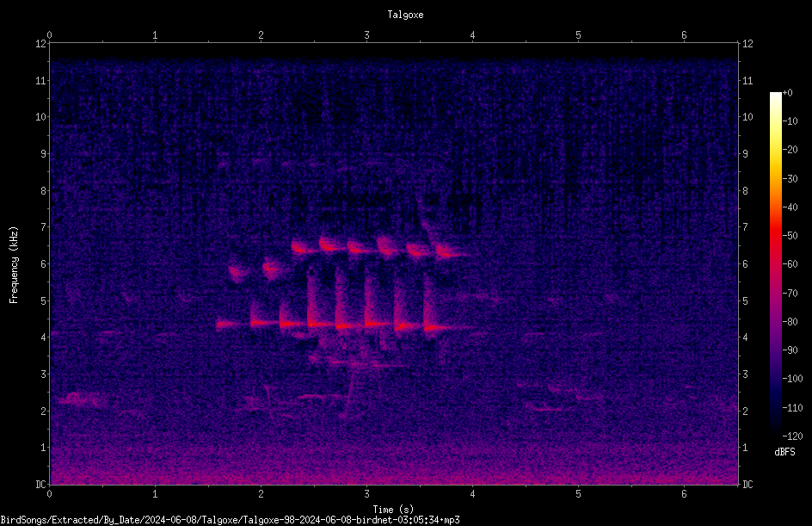Click the -120 label at scale bottom
Image resolution: width=812 pixels, height=526 pixels.
pyautogui.click(x=792, y=436)
